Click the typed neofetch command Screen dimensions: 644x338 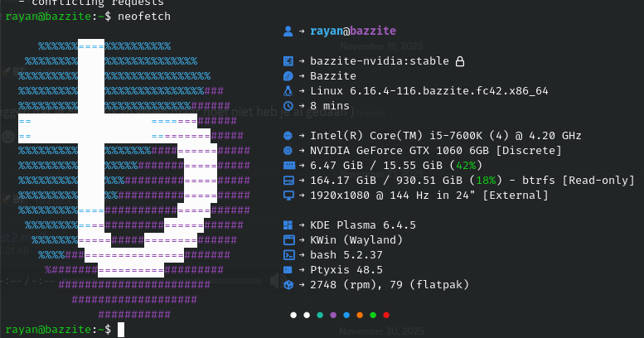coord(144,17)
